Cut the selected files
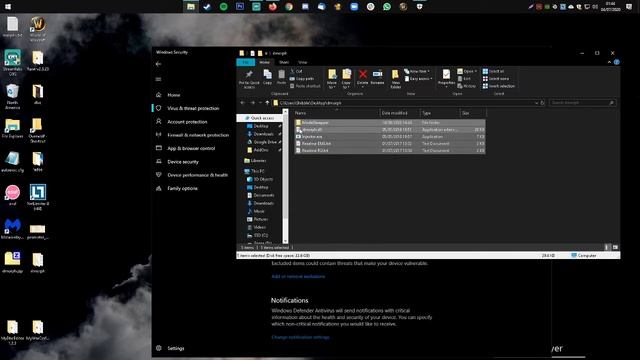 [x=297, y=71]
